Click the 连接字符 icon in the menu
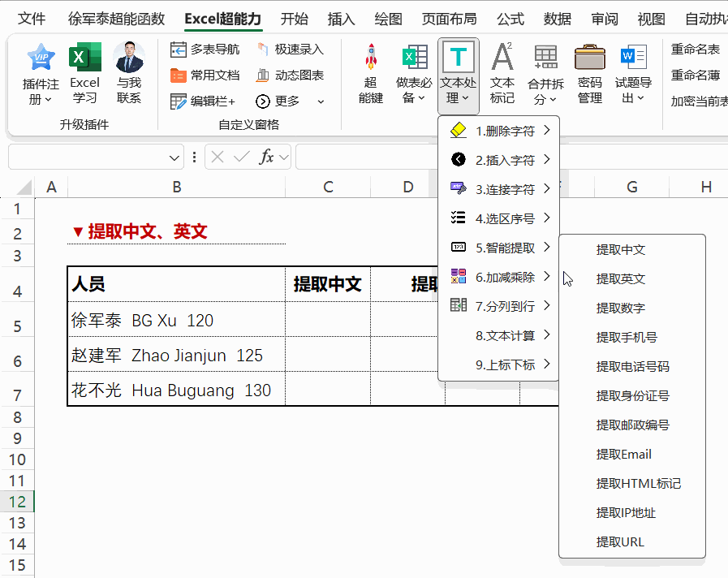The height and width of the screenshot is (578, 728). [x=459, y=188]
